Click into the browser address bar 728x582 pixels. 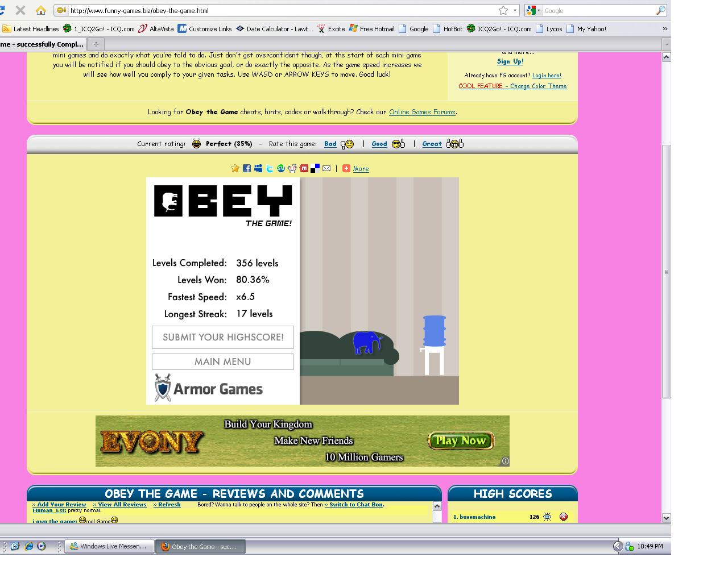click(x=282, y=10)
